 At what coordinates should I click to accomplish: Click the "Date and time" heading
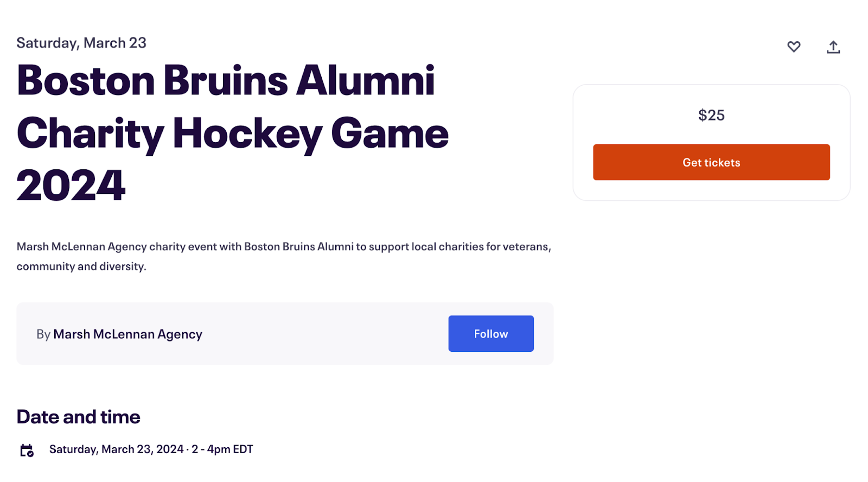tap(79, 417)
